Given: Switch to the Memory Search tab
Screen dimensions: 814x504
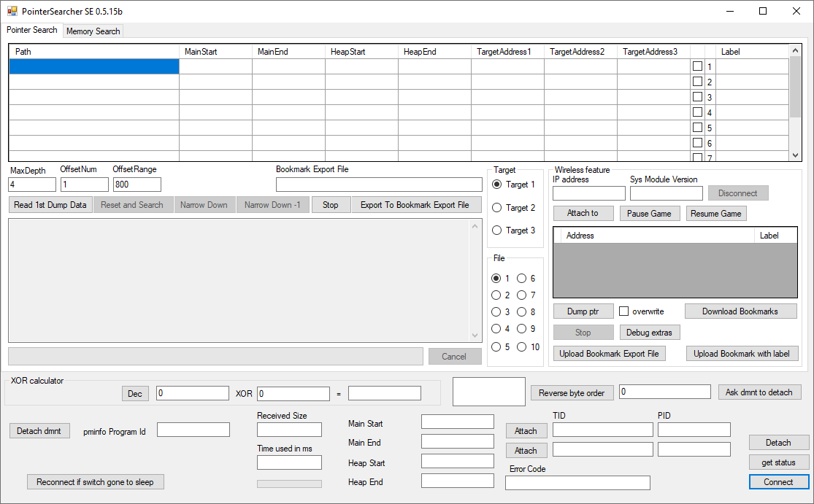Looking at the screenshot, I should point(93,31).
